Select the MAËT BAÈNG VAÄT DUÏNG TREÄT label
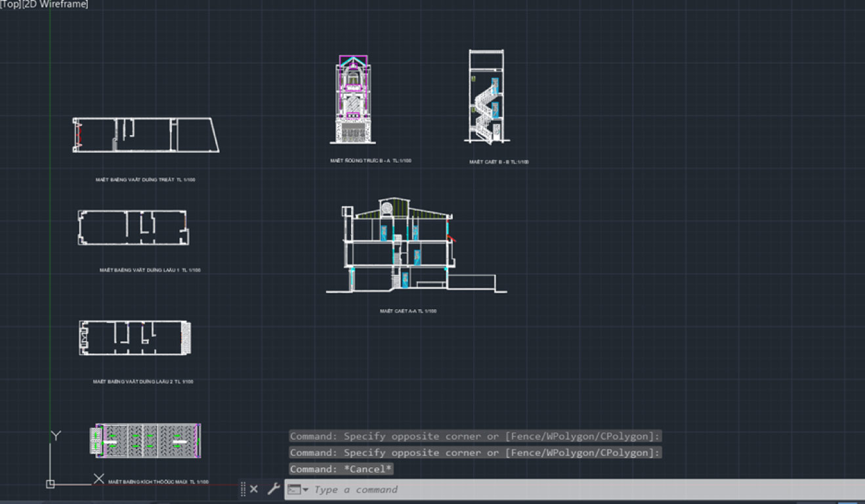Screen dimensions: 865x504 coord(145,179)
